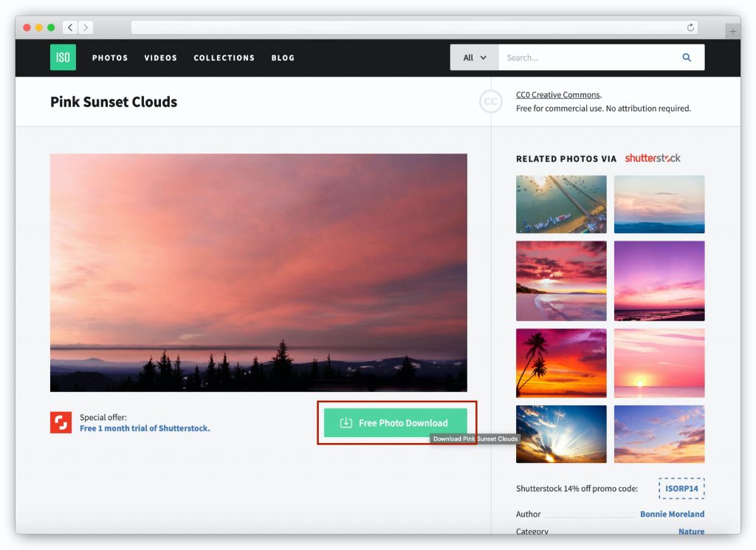Click the Special offer label text
This screenshot has width=756, height=550.
[103, 417]
